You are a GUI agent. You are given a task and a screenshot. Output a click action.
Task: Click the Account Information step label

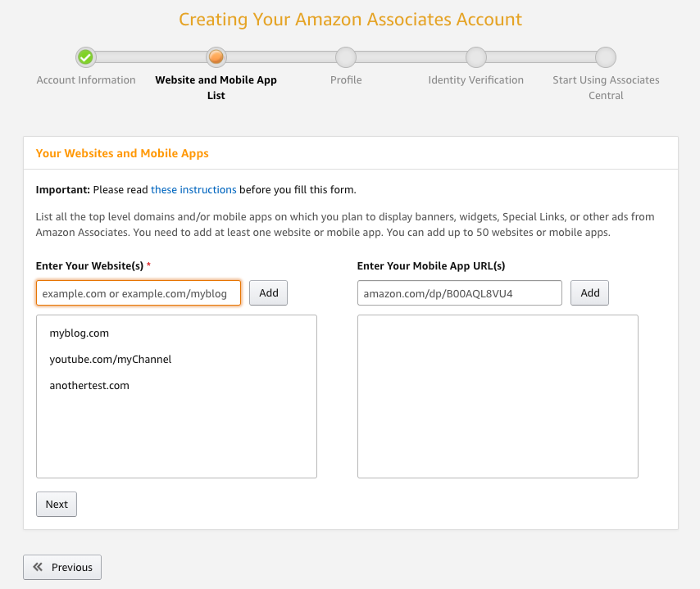(85, 79)
